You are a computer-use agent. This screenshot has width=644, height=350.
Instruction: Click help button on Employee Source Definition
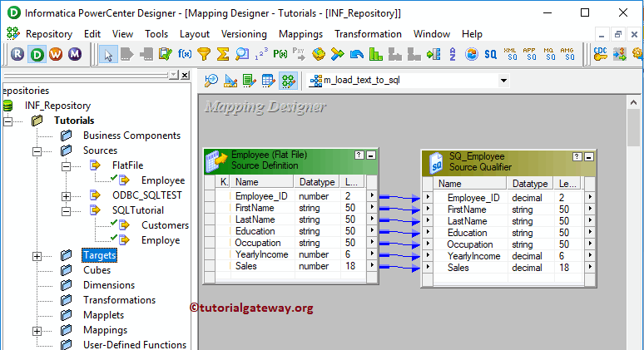click(359, 155)
